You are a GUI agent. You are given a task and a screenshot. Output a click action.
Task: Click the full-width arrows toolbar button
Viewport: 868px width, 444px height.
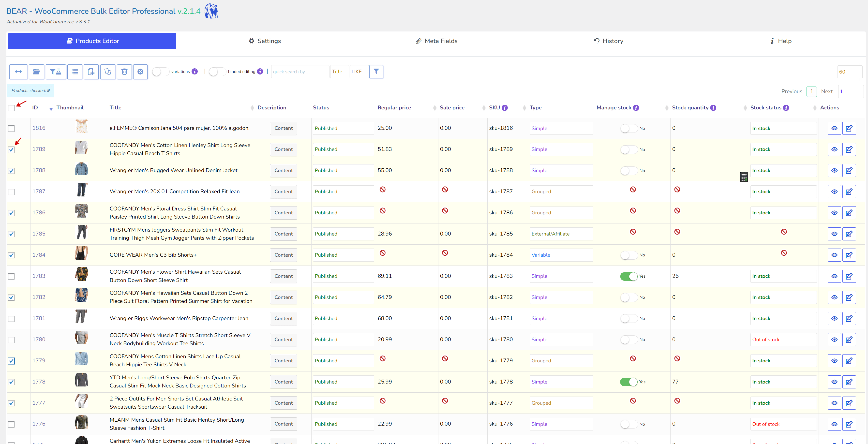point(18,71)
